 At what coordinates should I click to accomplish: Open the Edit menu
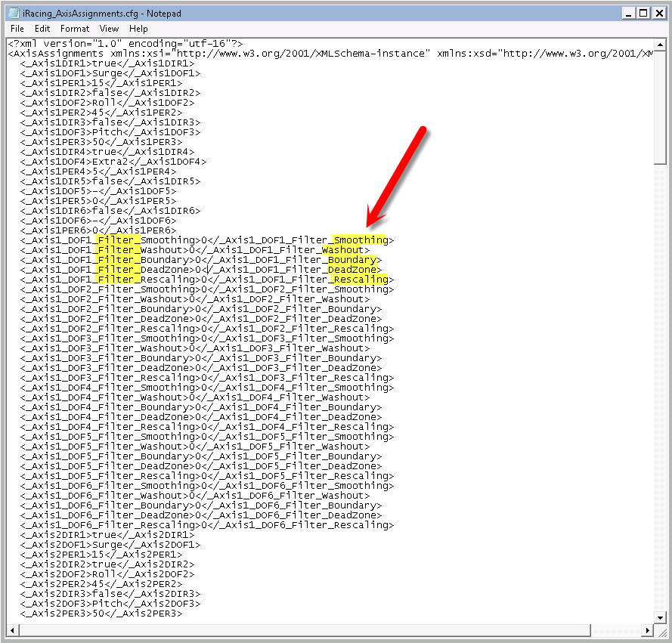click(42, 29)
